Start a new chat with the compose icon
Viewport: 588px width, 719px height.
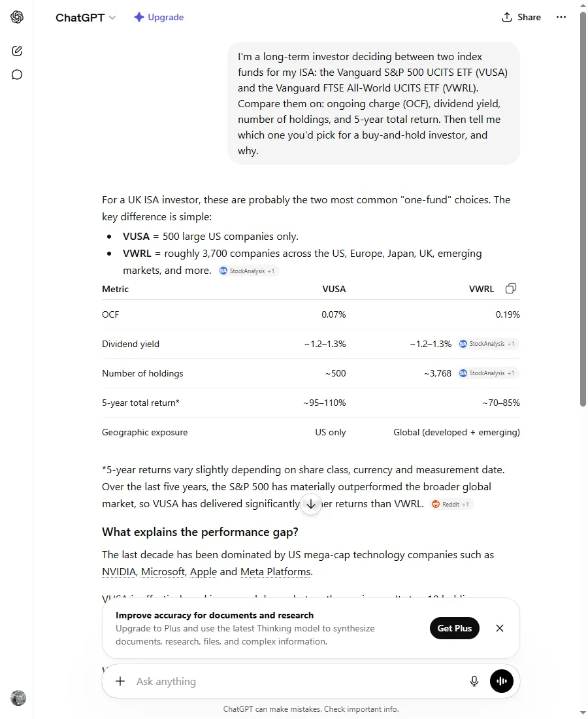(17, 51)
